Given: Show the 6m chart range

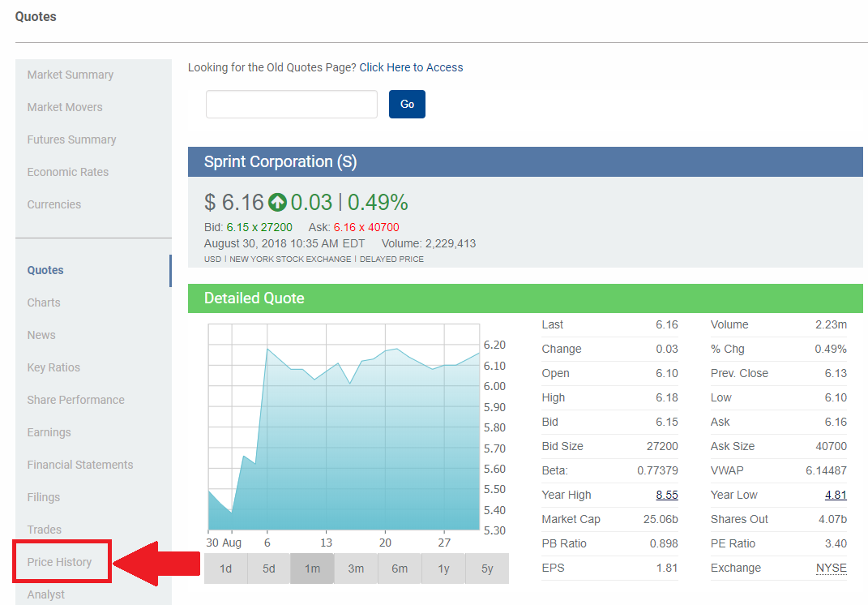Looking at the screenshot, I should [x=400, y=569].
